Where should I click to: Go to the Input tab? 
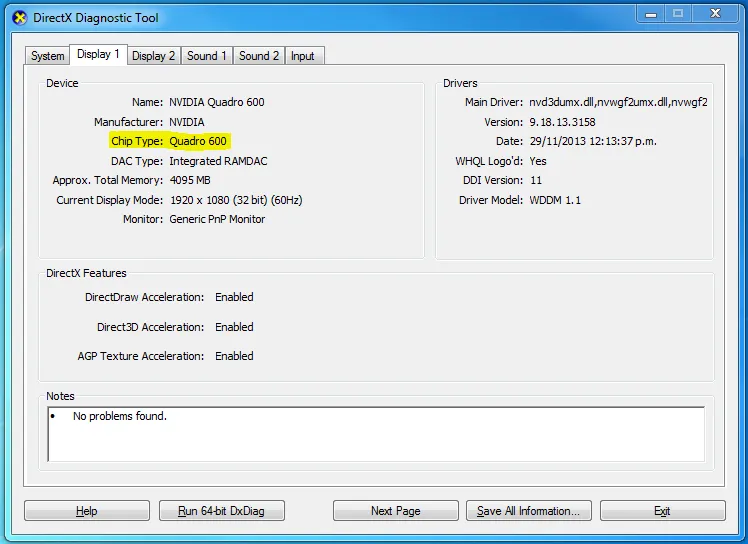tap(302, 56)
